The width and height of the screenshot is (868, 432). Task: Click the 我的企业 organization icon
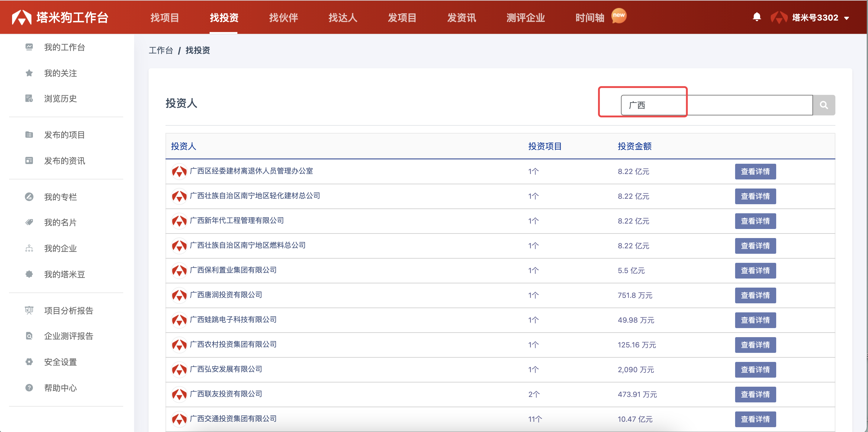pos(29,248)
